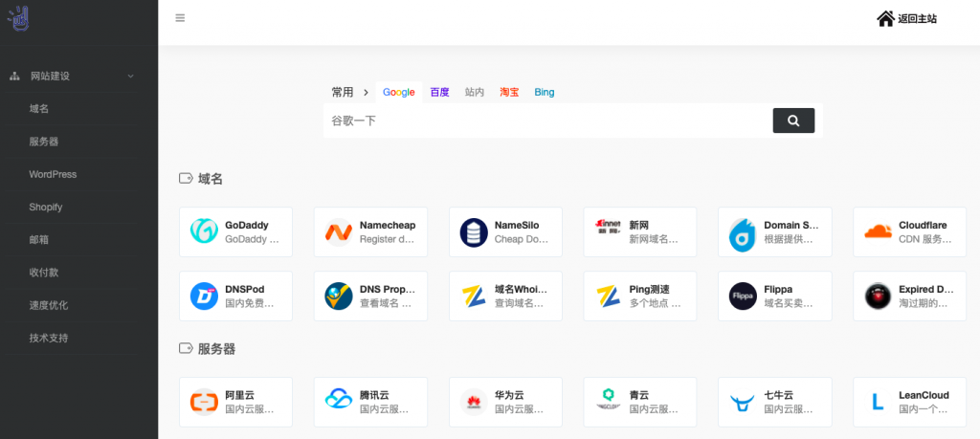The width and height of the screenshot is (980, 439).
Task: Click the 服务器 section heading text
Action: point(217,349)
